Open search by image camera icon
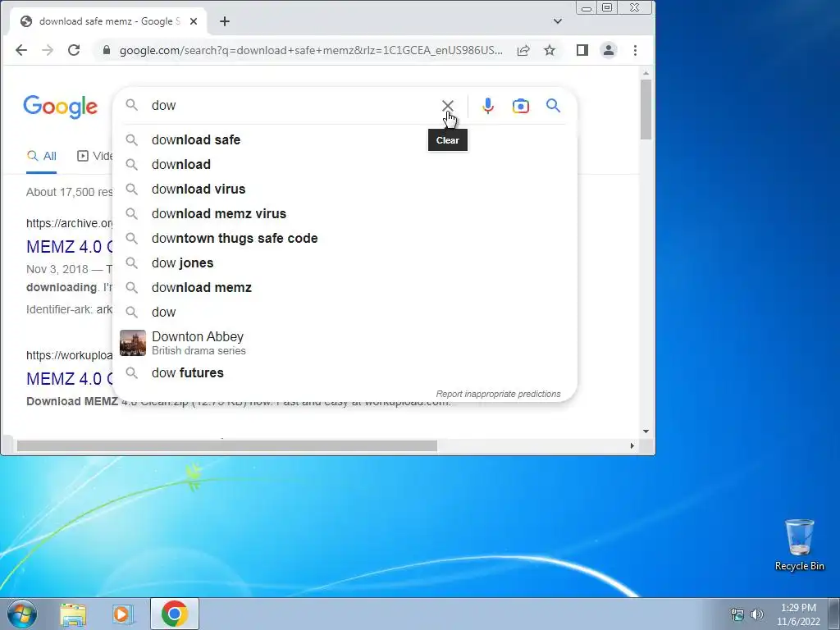Viewport: 840px width, 630px height. [x=520, y=106]
